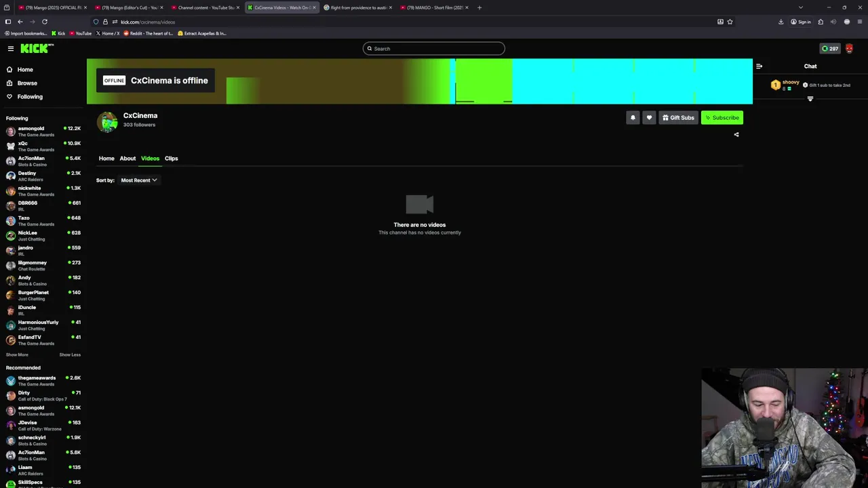The height and width of the screenshot is (488, 868).
Task: Open the list all tabs dropdown arrow
Action: [x=801, y=7]
